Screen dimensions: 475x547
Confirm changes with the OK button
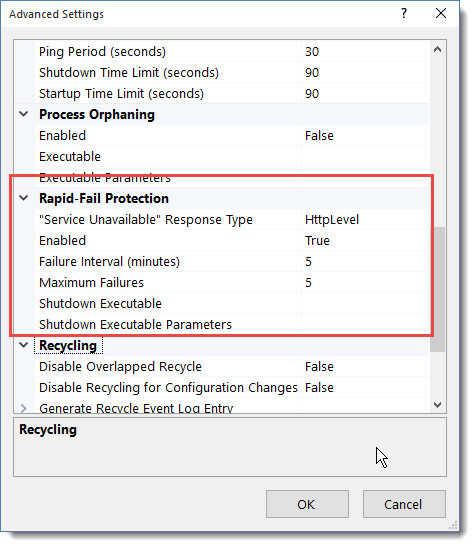pos(307,504)
